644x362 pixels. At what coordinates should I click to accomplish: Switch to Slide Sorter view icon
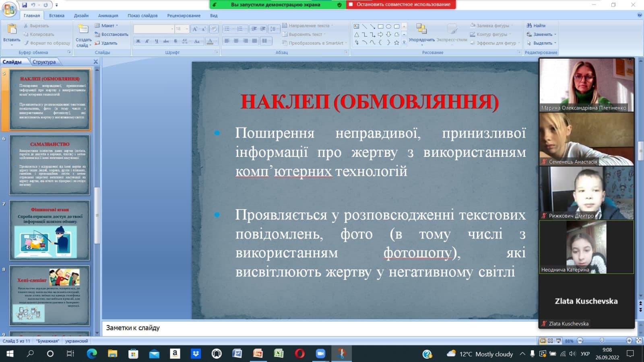tap(550, 341)
